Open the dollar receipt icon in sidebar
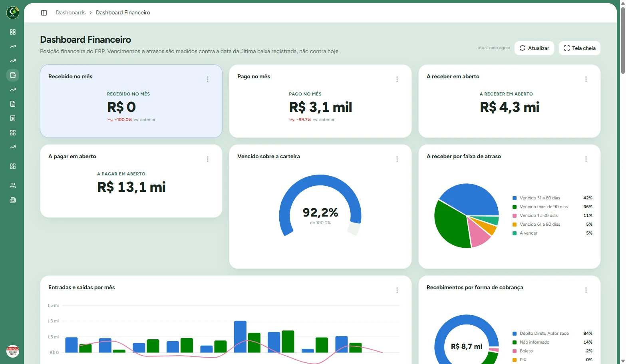626x364 pixels. coord(13,118)
